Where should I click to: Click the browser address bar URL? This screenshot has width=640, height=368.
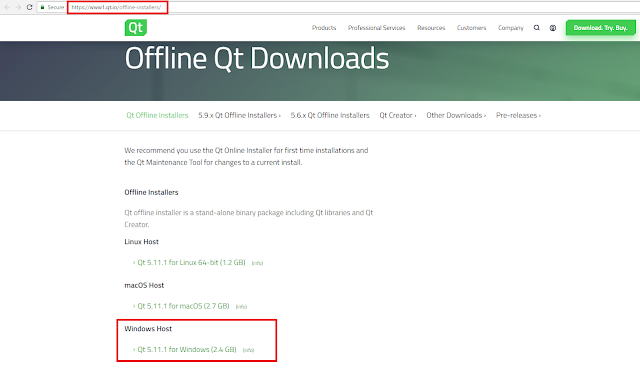point(117,7)
